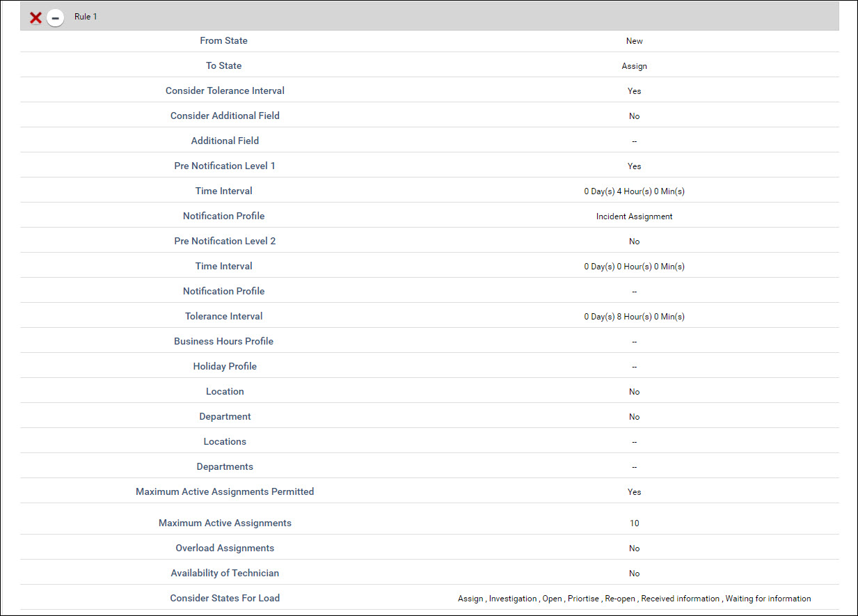Click the Availability of Technician label
The width and height of the screenshot is (858, 616).
(225, 574)
